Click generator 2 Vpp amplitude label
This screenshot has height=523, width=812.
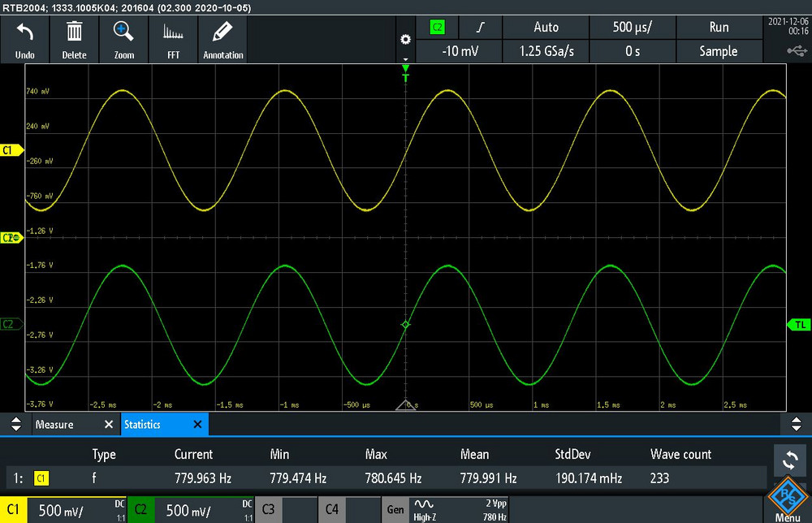[495, 504]
